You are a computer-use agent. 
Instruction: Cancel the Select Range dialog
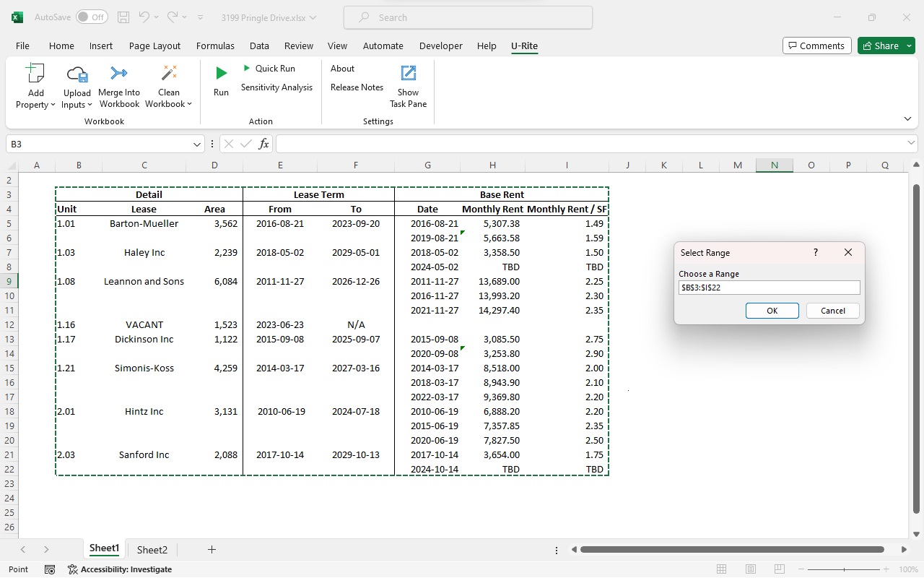pos(832,310)
